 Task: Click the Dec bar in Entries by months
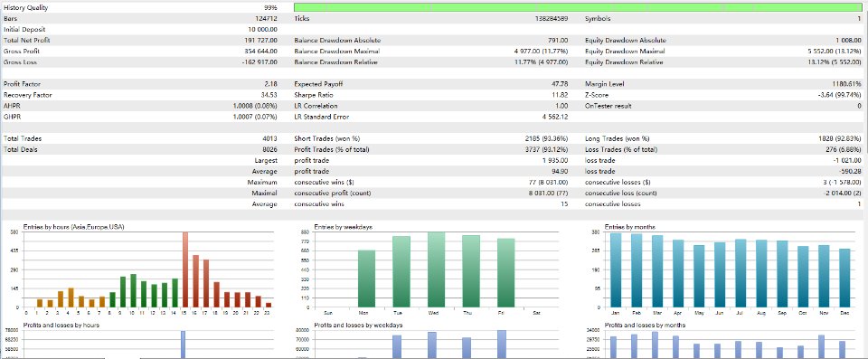coord(844,278)
